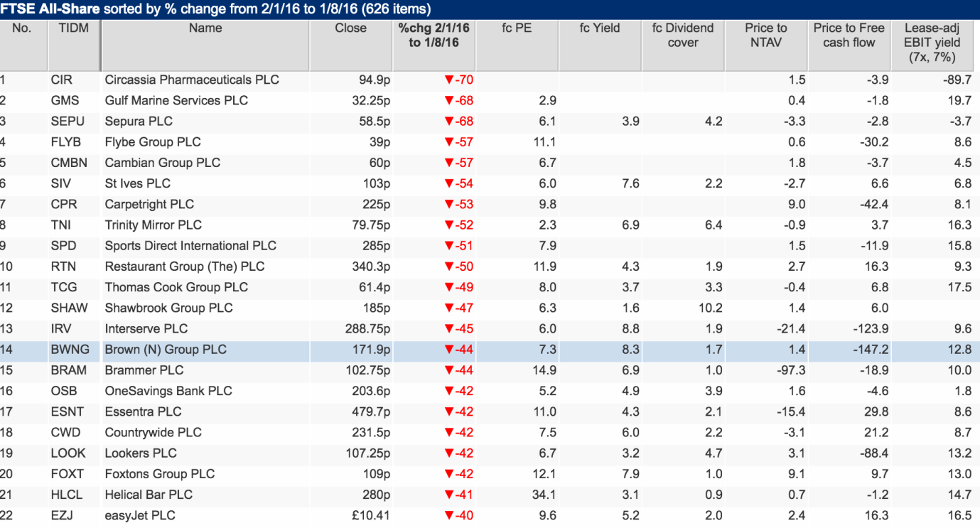Select Interserve PLC name
The image size is (980, 528).
(x=146, y=329)
